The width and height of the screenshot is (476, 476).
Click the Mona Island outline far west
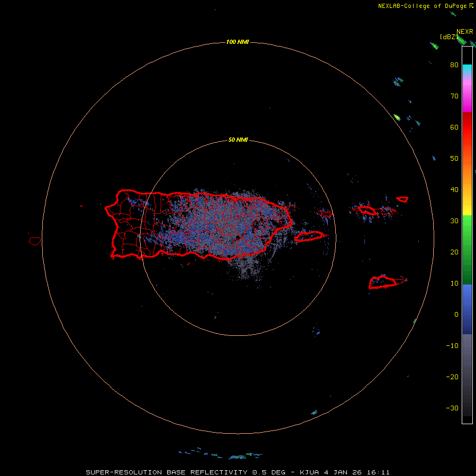pyautogui.click(x=35, y=241)
